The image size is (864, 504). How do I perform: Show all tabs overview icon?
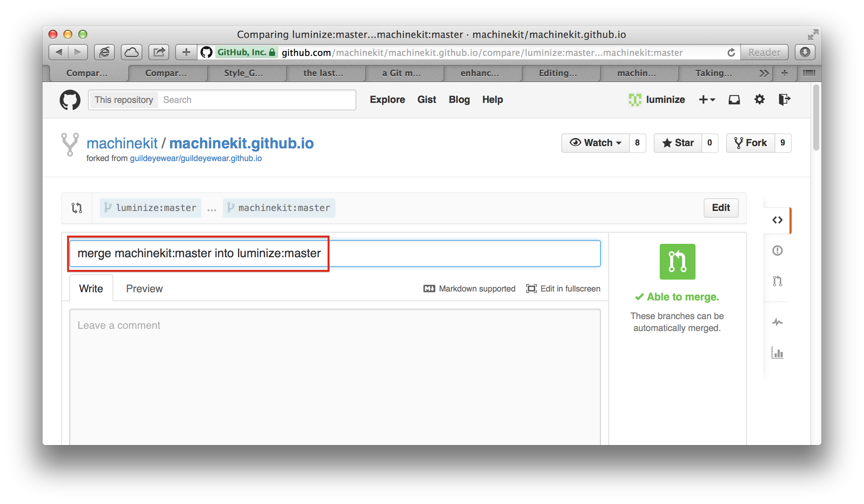pyautogui.click(x=809, y=73)
